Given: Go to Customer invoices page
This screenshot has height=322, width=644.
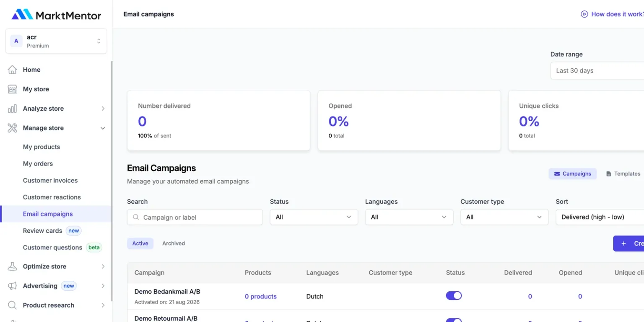Looking at the screenshot, I should point(50,180).
